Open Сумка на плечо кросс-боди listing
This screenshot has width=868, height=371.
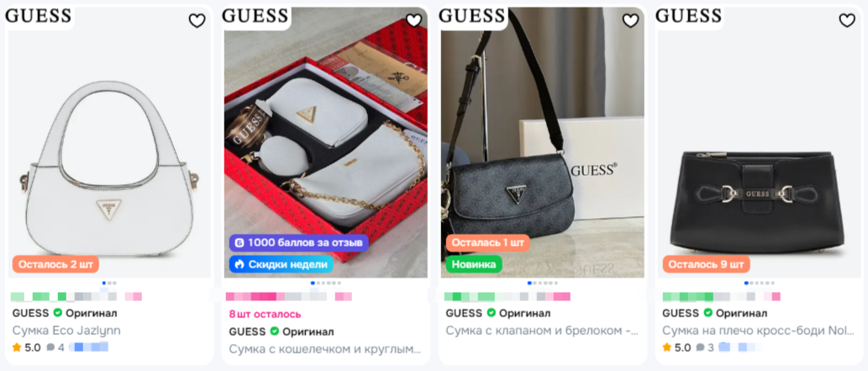point(759,331)
